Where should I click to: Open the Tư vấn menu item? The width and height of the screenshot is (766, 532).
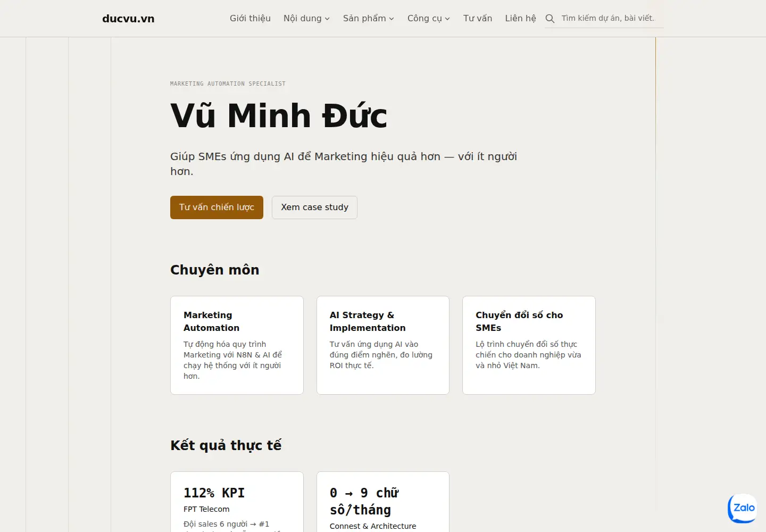(x=478, y=18)
